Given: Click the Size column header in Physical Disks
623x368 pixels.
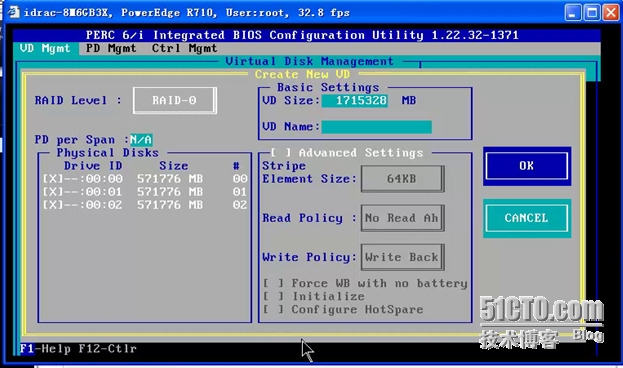Looking at the screenshot, I should [x=174, y=166].
